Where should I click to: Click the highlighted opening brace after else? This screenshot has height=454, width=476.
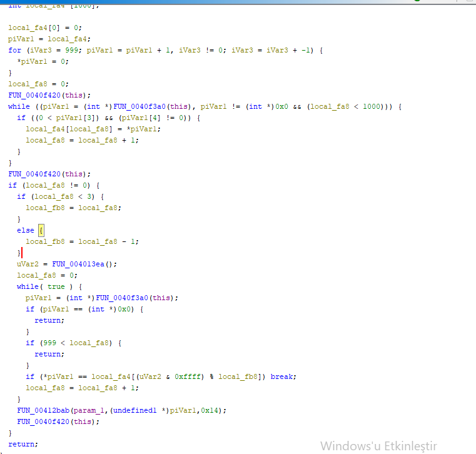point(41,230)
